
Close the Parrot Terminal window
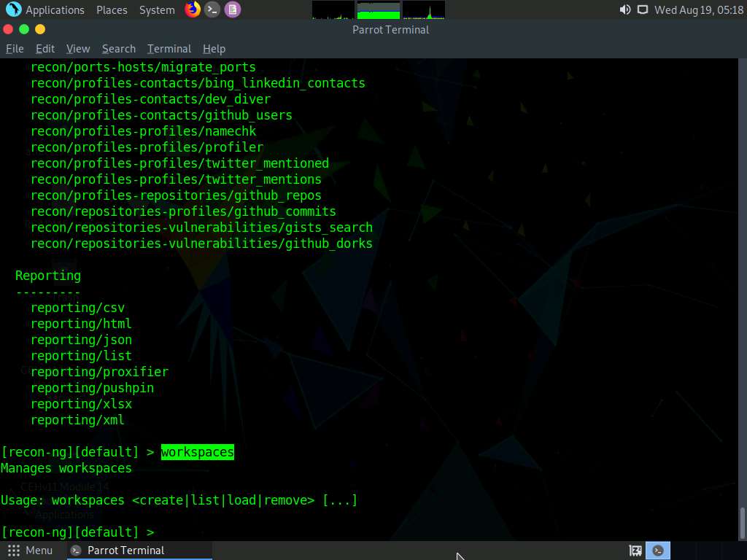(8, 29)
